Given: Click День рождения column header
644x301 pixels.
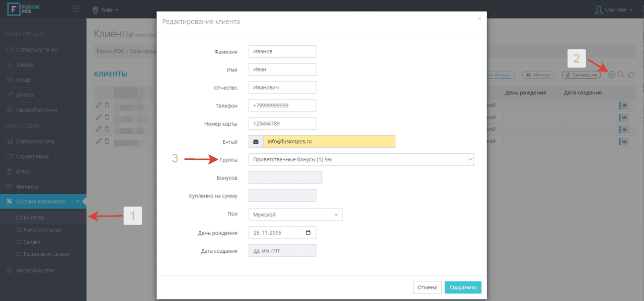Looking at the screenshot, I should tap(526, 93).
